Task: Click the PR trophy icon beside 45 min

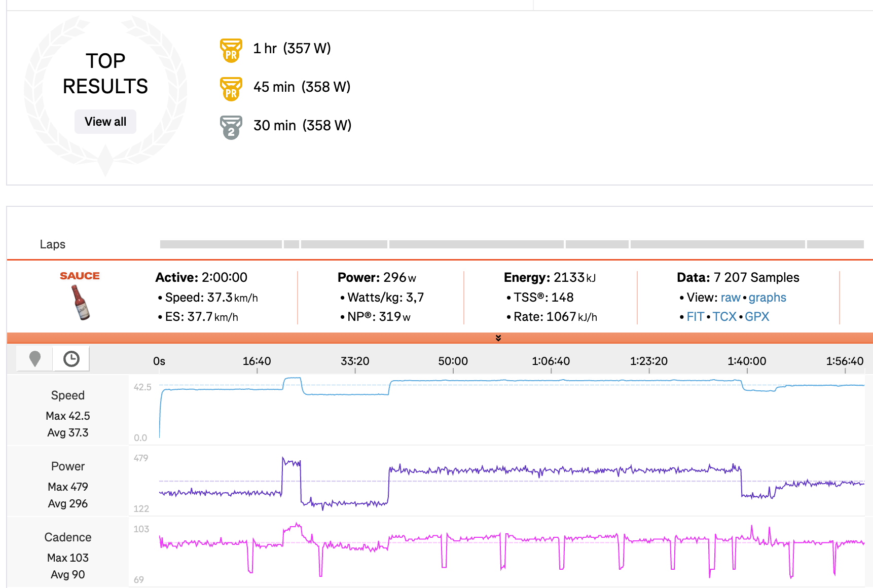Action: (x=231, y=89)
